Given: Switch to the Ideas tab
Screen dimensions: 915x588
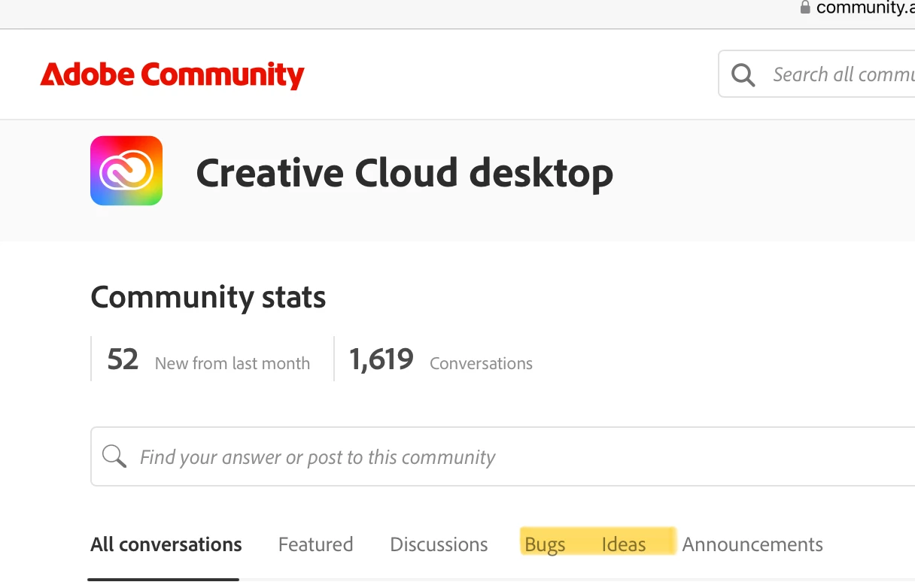Looking at the screenshot, I should click(x=624, y=544).
